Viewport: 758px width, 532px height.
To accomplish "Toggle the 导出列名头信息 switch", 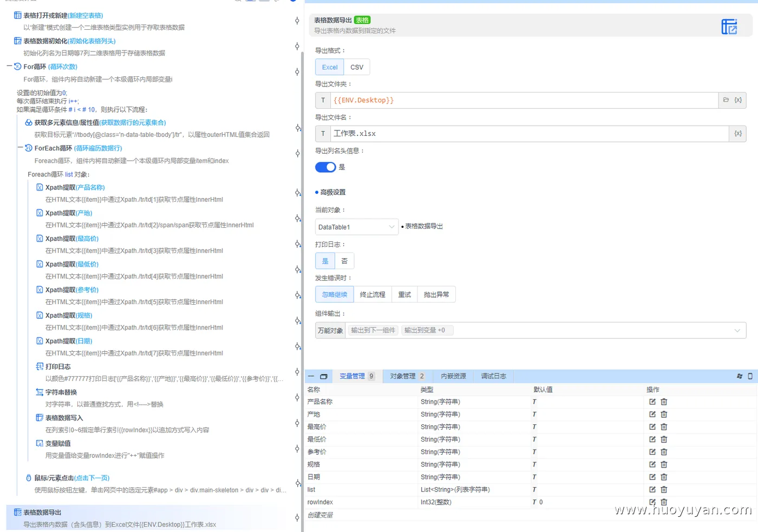I will [x=325, y=167].
